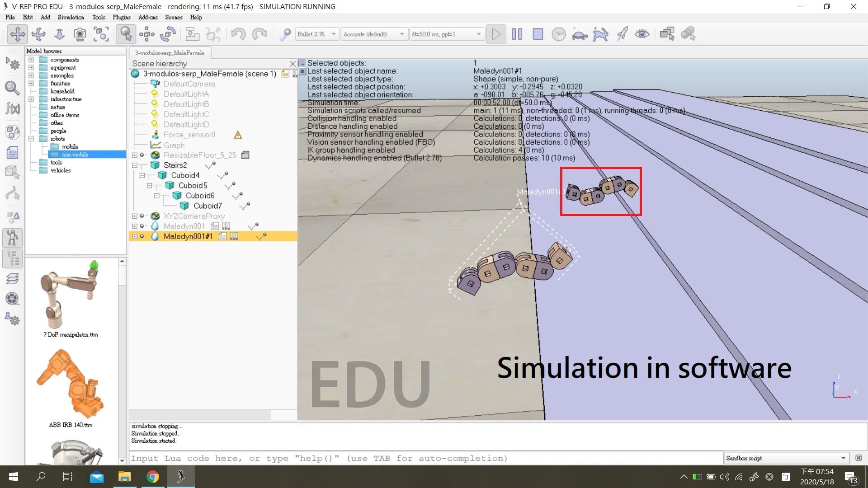868x488 pixels.
Task: Select the camera rotate tool
Action: pyautogui.click(x=39, y=34)
